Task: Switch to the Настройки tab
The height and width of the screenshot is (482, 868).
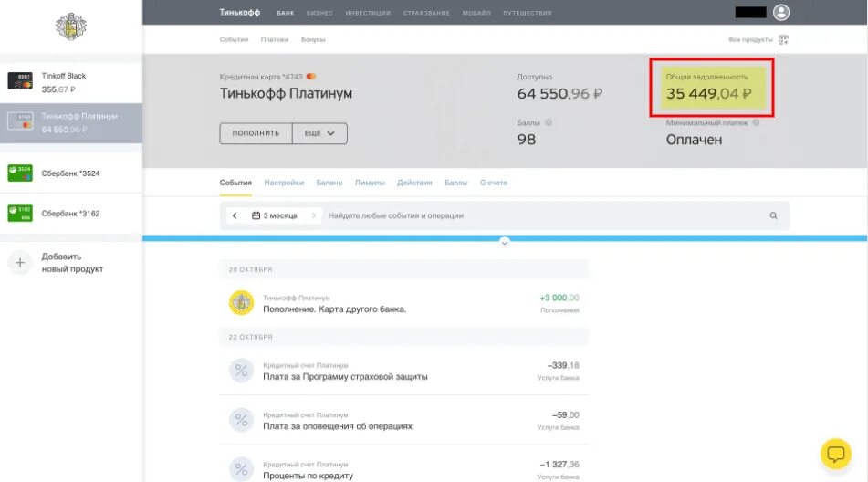Action: [284, 183]
